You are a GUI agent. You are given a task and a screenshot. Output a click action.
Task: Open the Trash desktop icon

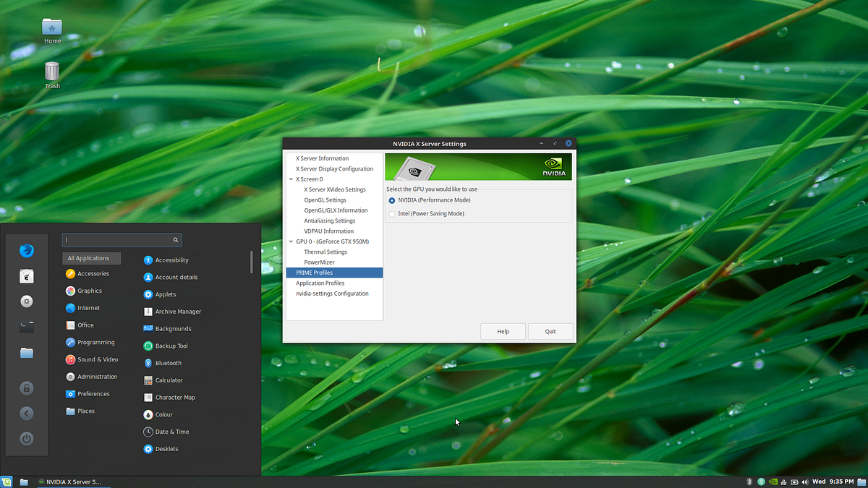click(52, 72)
